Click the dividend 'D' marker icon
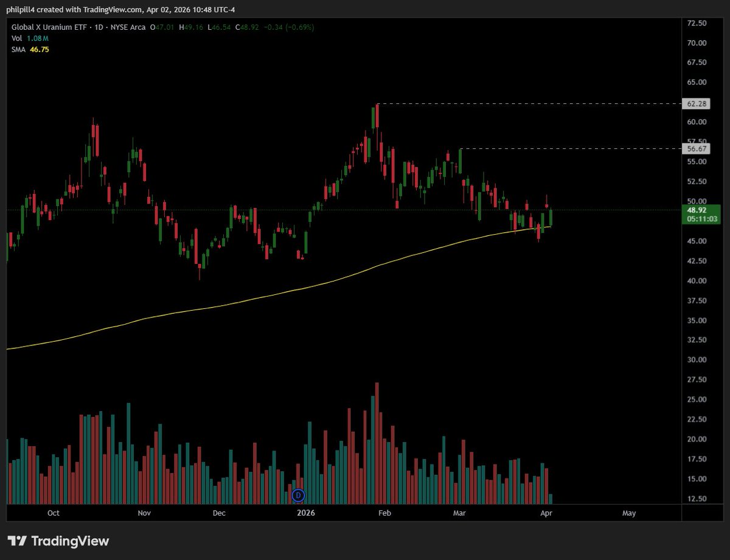The image size is (730, 560). coord(298,496)
